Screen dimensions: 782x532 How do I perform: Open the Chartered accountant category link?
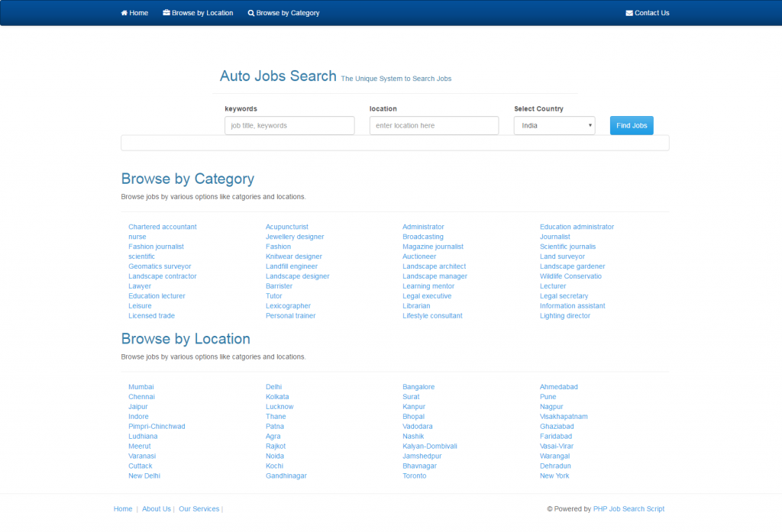tap(163, 227)
